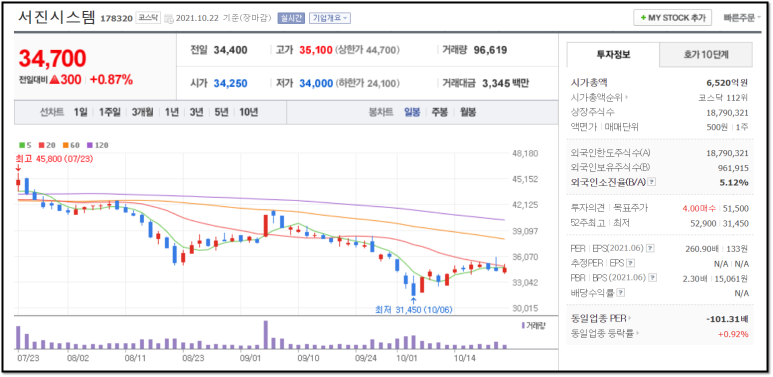The height and width of the screenshot is (377, 773).
Task: Click the 서진시스템 stock name heading
Action: pyautogui.click(x=57, y=17)
